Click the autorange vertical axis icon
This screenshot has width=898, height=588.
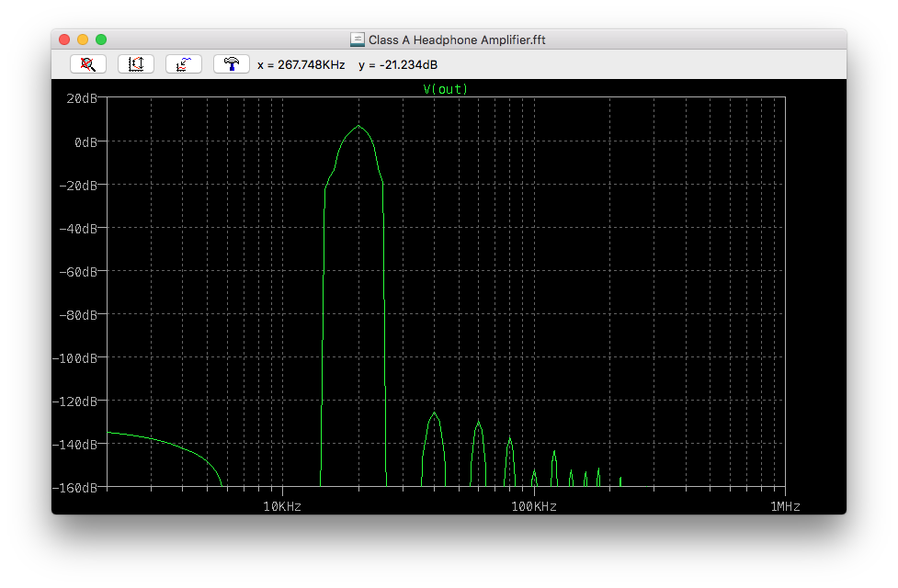pos(136,64)
